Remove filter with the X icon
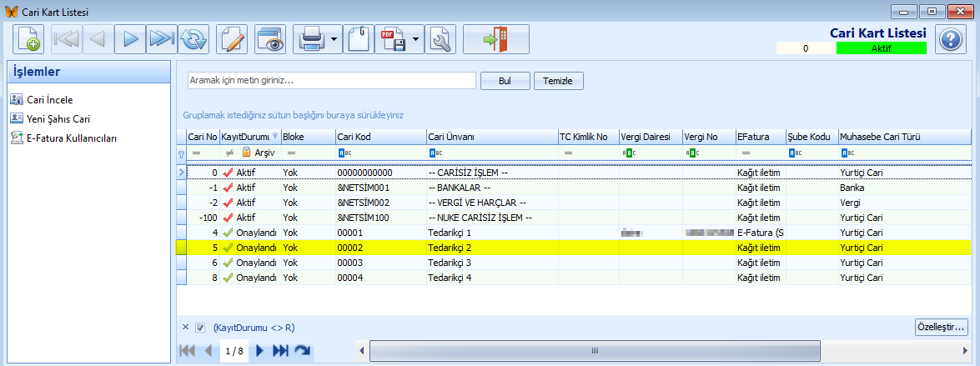Viewport: 980px width, 366px height. pyautogui.click(x=186, y=327)
